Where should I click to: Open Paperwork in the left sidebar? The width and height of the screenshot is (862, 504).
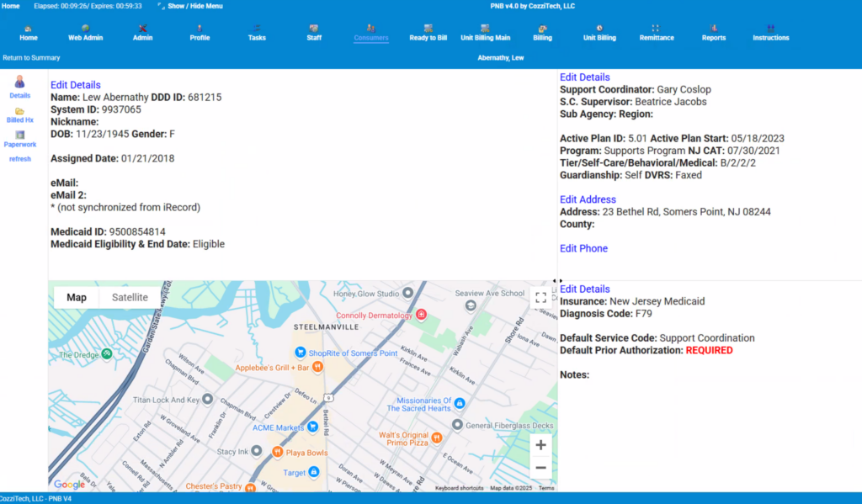(x=19, y=135)
